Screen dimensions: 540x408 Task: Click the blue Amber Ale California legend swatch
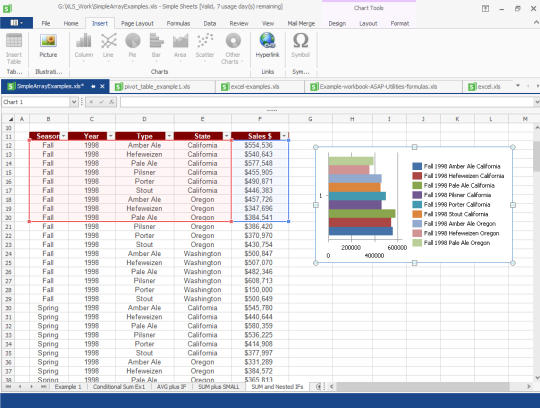[x=417, y=166]
